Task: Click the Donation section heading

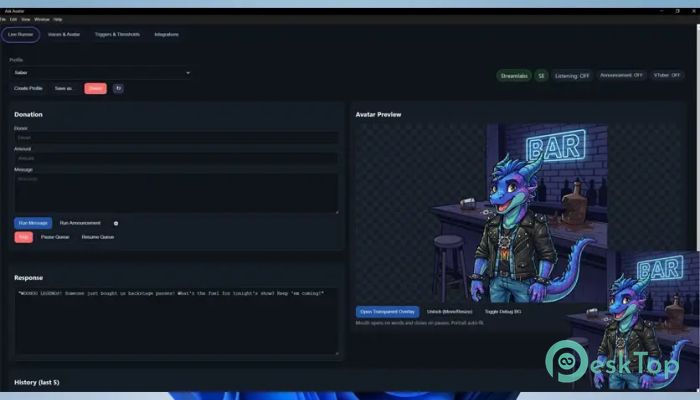Action: pyautogui.click(x=28, y=115)
